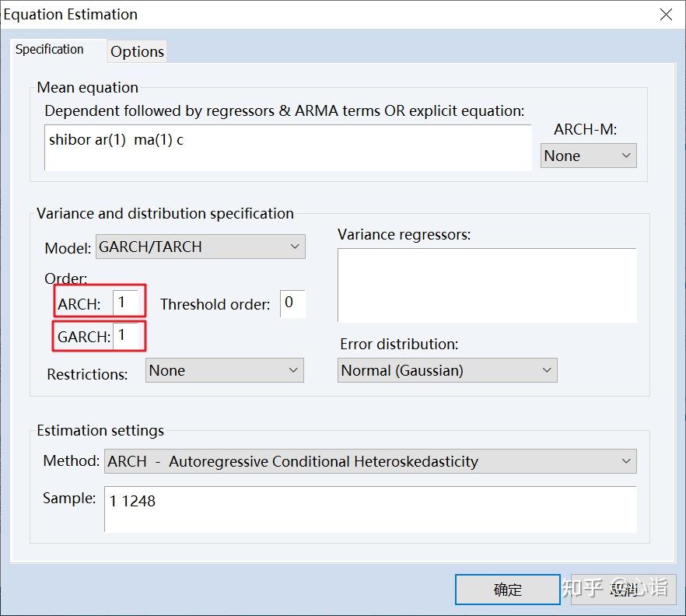Open the Model dropdown showing GARCH/TARCH
Screen dimensions: 686x616
(x=201, y=247)
